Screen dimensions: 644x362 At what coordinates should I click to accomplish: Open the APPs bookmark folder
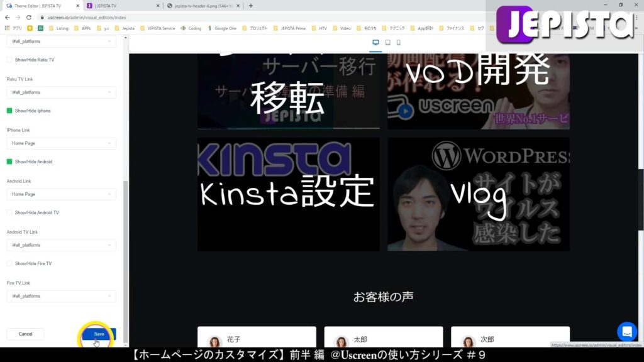82,28
